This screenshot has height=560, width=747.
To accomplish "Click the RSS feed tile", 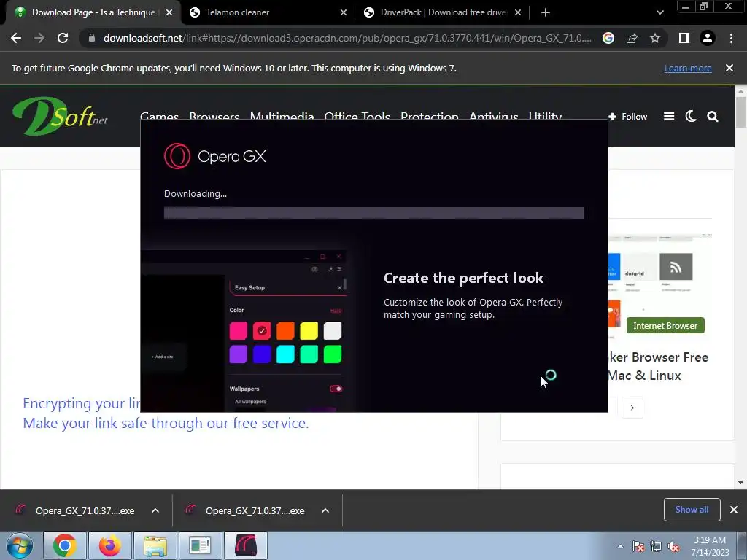I will (676, 267).
